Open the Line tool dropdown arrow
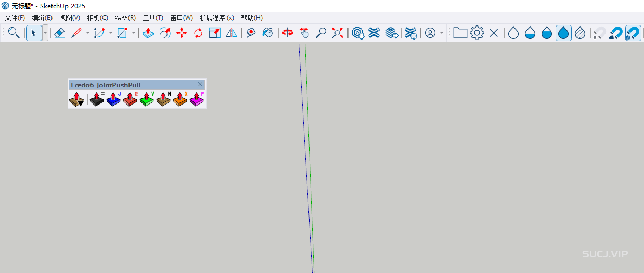Viewport: 644px width, 273px height. [87, 33]
